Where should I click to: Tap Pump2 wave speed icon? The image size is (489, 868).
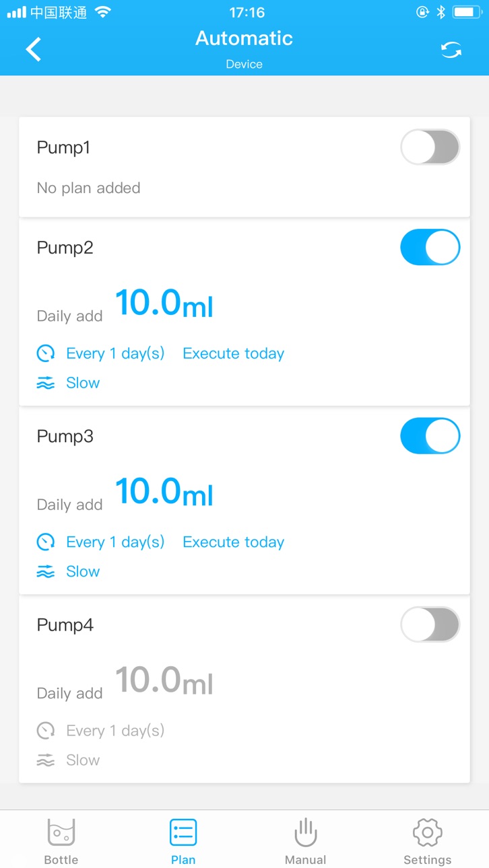[45, 383]
